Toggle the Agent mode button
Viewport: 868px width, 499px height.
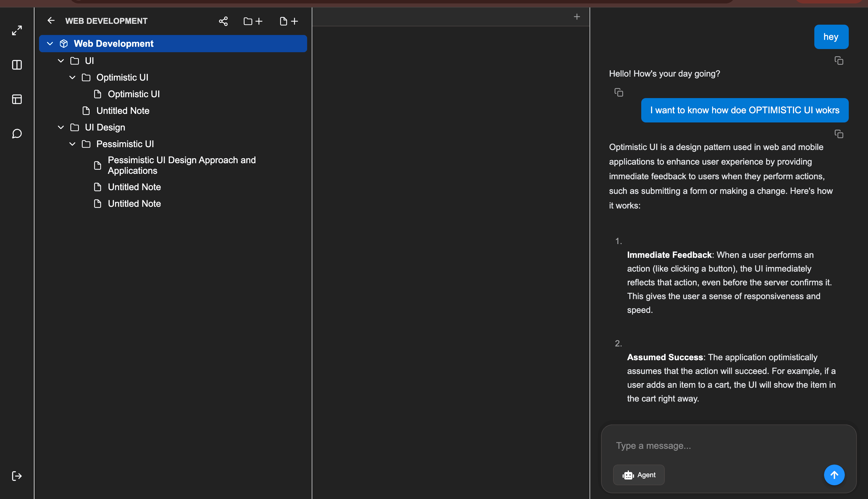[x=639, y=475]
